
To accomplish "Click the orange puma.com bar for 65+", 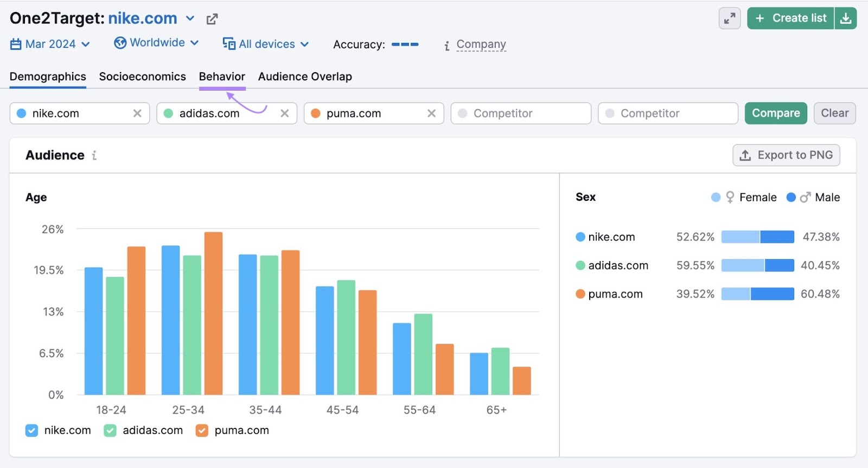I will point(522,381).
